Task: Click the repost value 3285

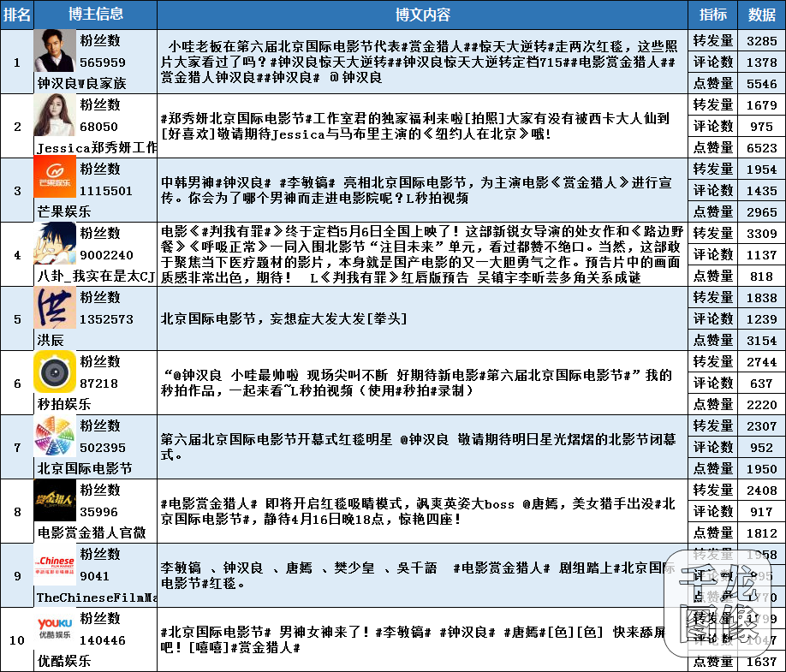Action: tap(761, 40)
